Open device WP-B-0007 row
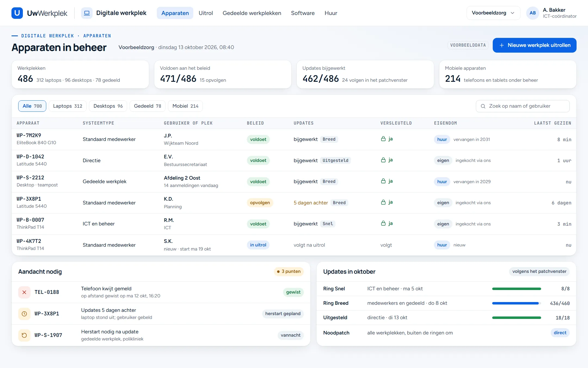The width and height of the screenshot is (588, 368). [294, 224]
